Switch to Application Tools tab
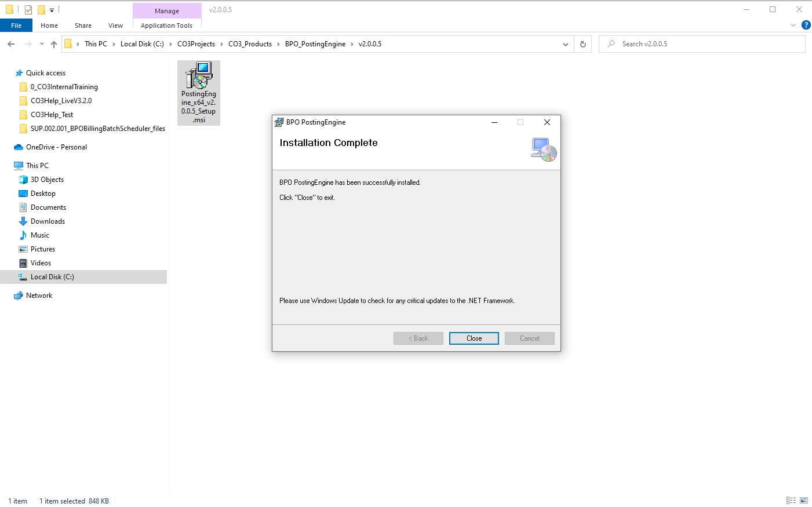This screenshot has width=812, height=507. tap(166, 25)
